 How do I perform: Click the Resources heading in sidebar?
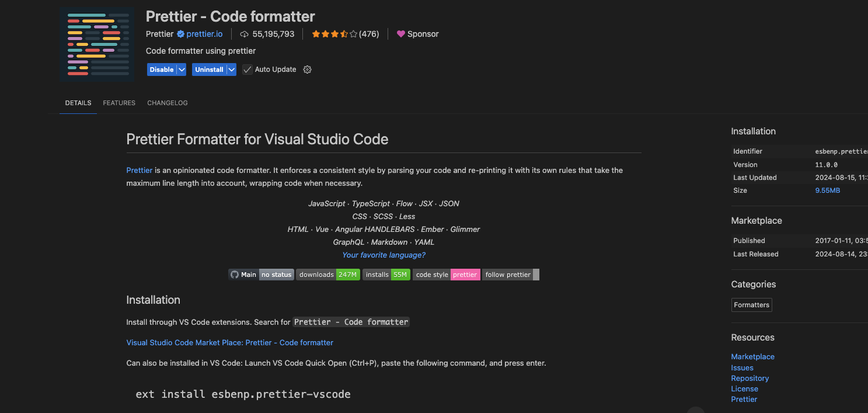(753, 338)
